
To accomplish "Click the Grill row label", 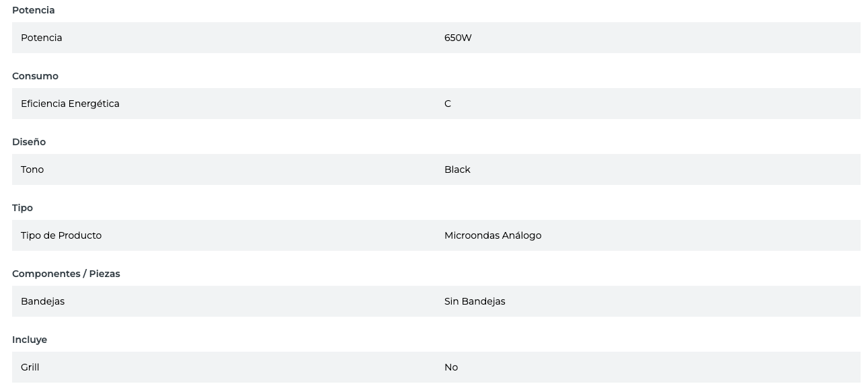I will coord(30,367).
